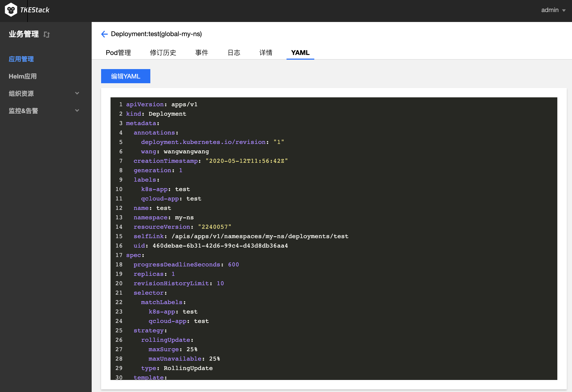Open 应用管理 in the sidebar
The width and height of the screenshot is (572, 392).
pyautogui.click(x=21, y=59)
